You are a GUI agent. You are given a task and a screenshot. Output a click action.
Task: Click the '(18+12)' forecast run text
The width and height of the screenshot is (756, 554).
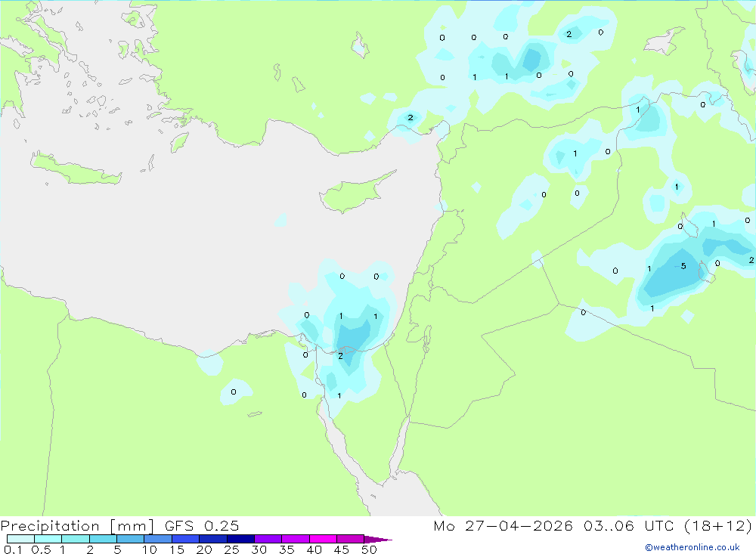[x=718, y=525]
